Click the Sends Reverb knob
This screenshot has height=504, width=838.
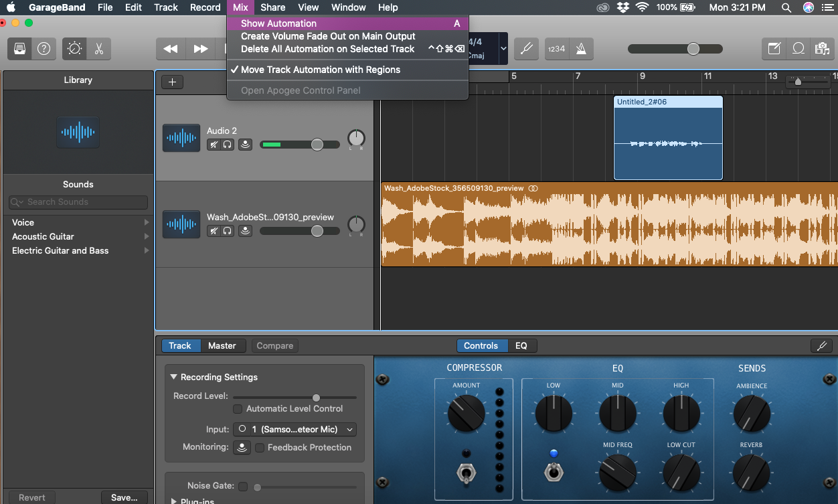click(752, 473)
